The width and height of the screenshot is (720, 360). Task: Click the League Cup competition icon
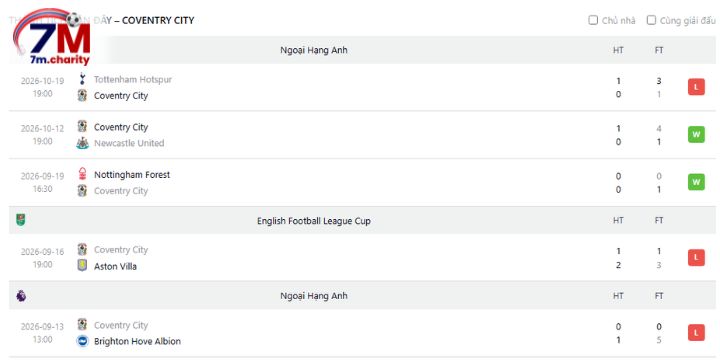click(21, 220)
